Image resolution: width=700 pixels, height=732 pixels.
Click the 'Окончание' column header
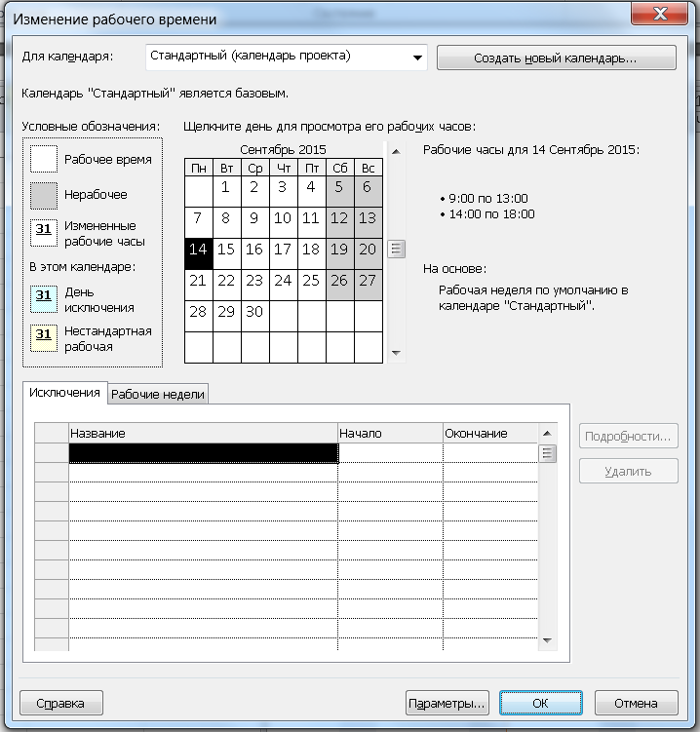490,433
